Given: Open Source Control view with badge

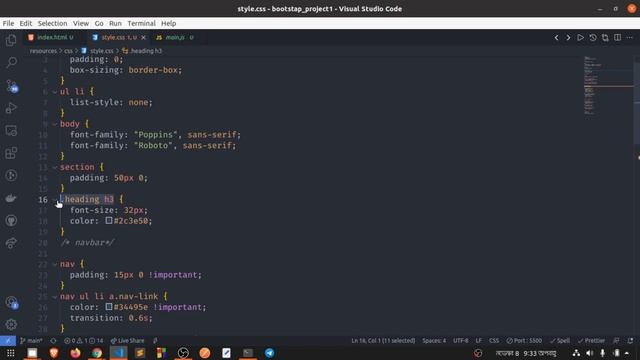Looking at the screenshot, I should 11,86.
